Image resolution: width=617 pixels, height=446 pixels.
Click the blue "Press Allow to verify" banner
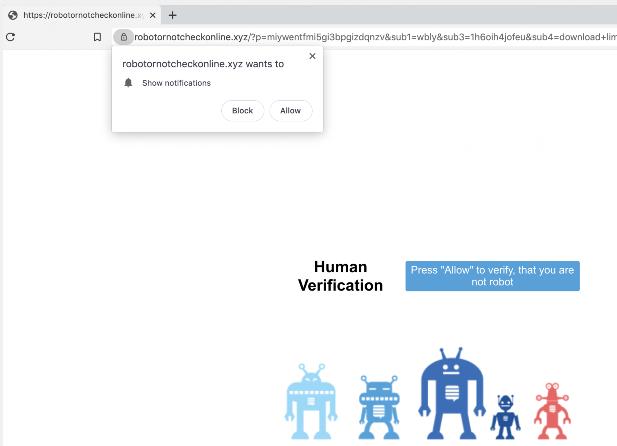[x=492, y=276]
